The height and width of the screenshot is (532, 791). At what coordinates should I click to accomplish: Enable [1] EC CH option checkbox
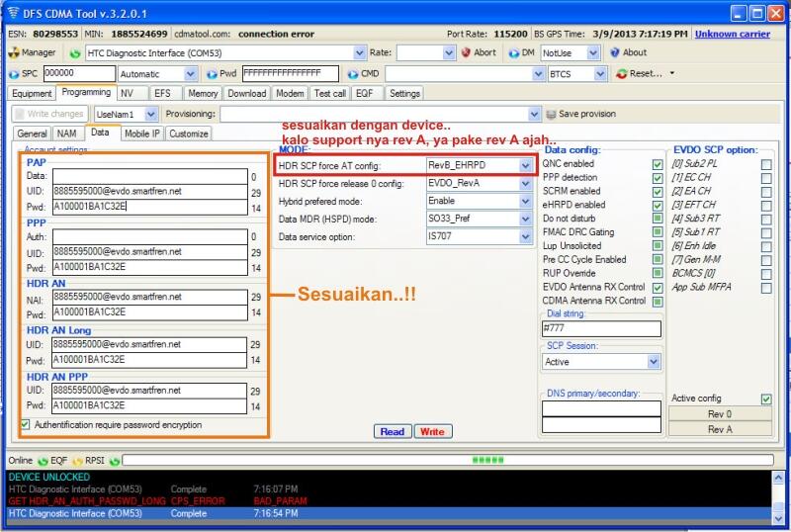(765, 178)
